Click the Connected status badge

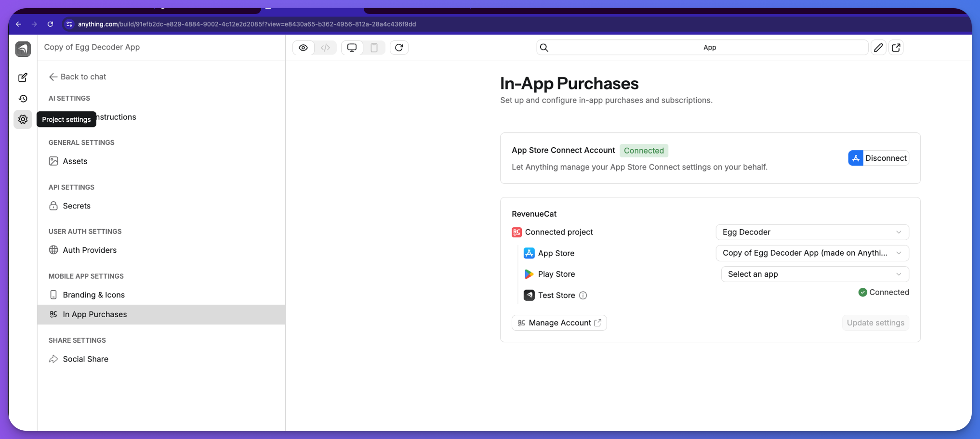click(644, 151)
